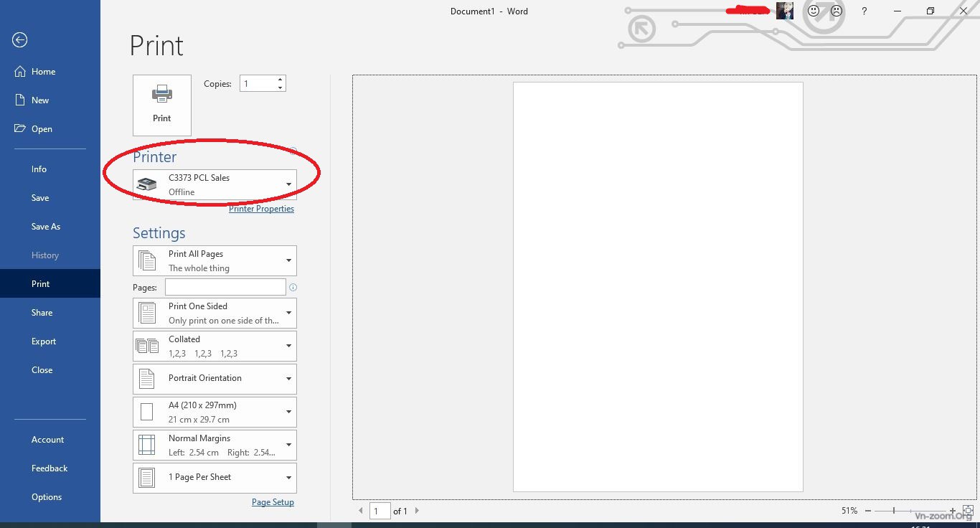The width and height of the screenshot is (980, 528).
Task: Click the zoom to page icon
Action: 967,511
